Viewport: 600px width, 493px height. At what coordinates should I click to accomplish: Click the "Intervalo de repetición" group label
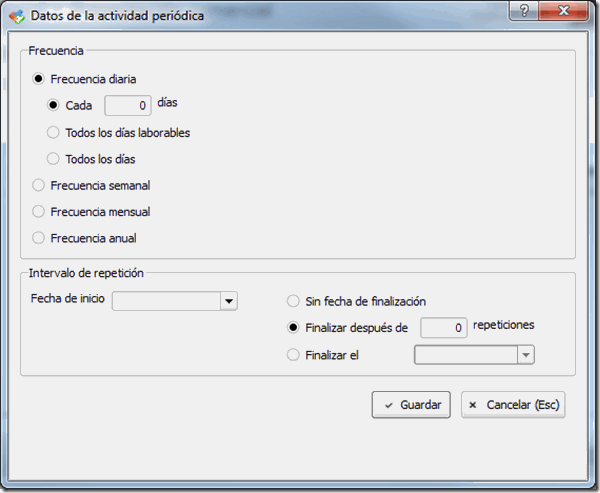coord(86,273)
